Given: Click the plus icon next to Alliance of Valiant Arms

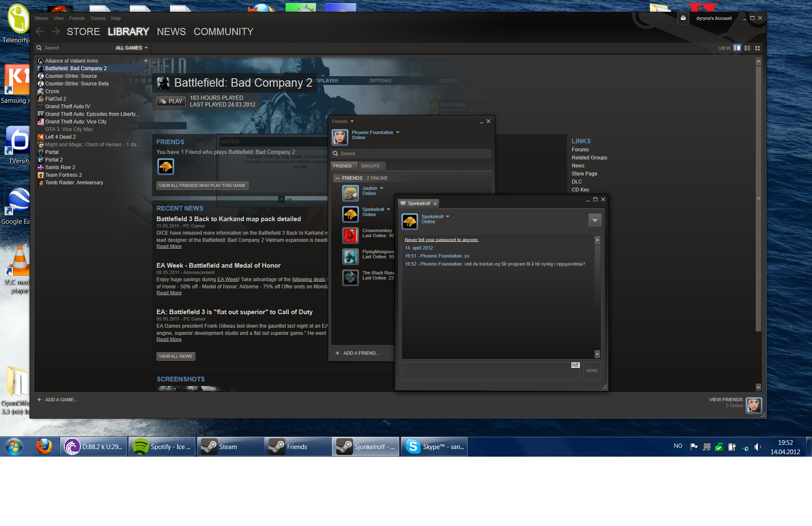Looking at the screenshot, I should [146, 60].
